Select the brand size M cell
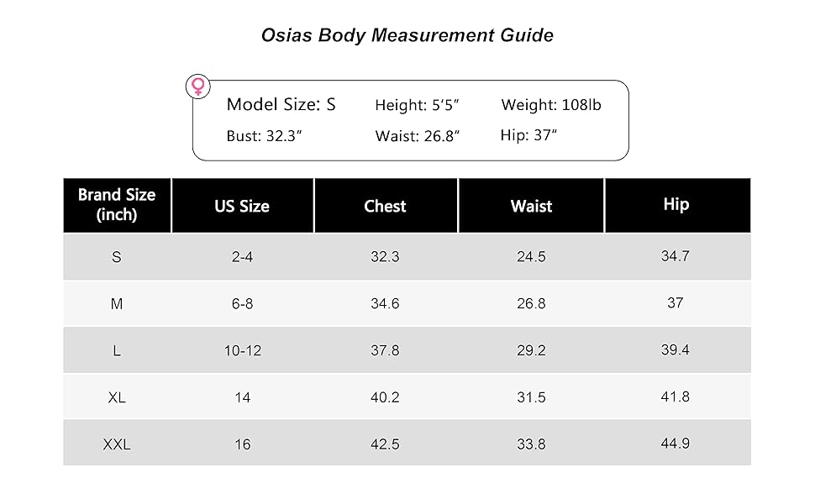815x504 pixels. pos(117,304)
